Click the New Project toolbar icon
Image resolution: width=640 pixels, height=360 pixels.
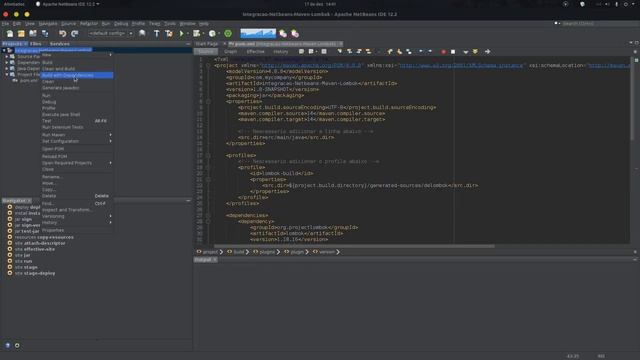pyautogui.click(x=21, y=33)
